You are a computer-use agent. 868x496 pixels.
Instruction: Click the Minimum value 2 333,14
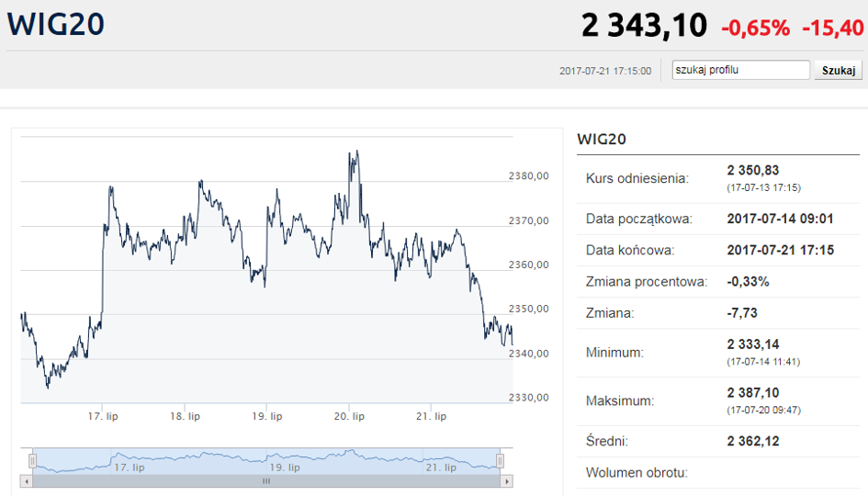pos(753,344)
